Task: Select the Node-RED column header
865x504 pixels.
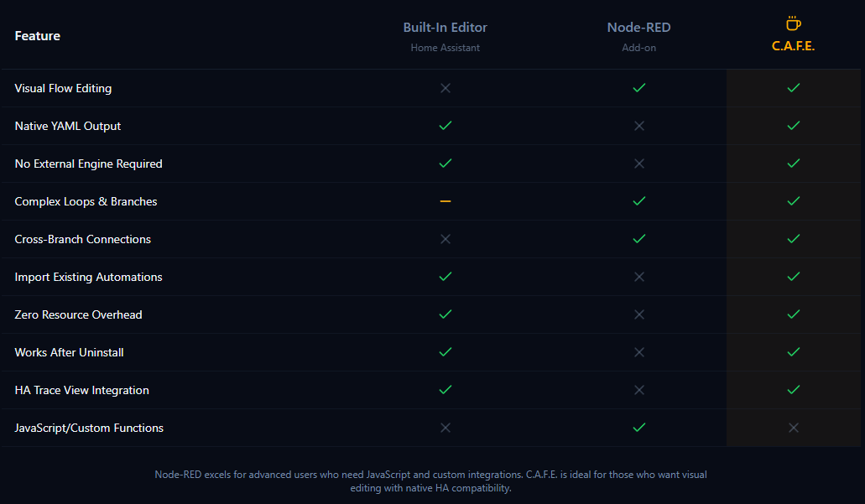Action: pyautogui.click(x=639, y=28)
